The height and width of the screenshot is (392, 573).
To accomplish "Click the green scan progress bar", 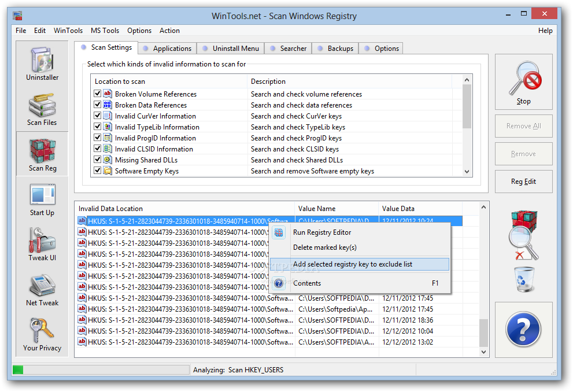I will pyautogui.click(x=101, y=369).
